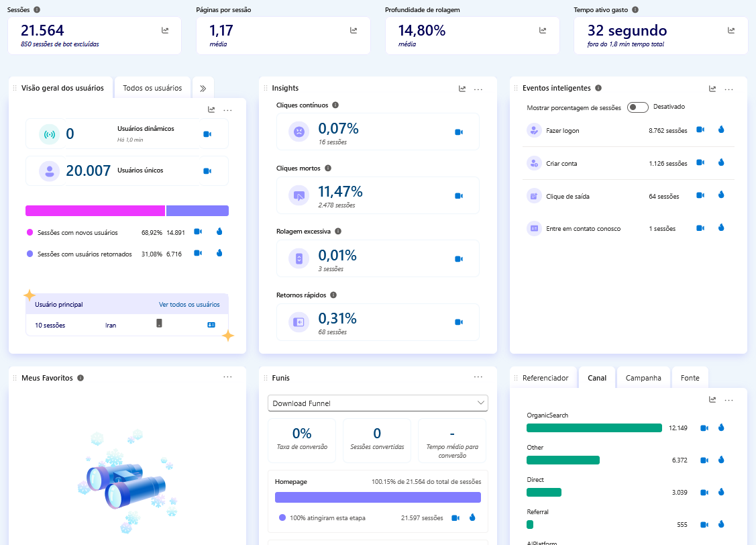View recordings for Retornos rápidos

pyautogui.click(x=459, y=322)
